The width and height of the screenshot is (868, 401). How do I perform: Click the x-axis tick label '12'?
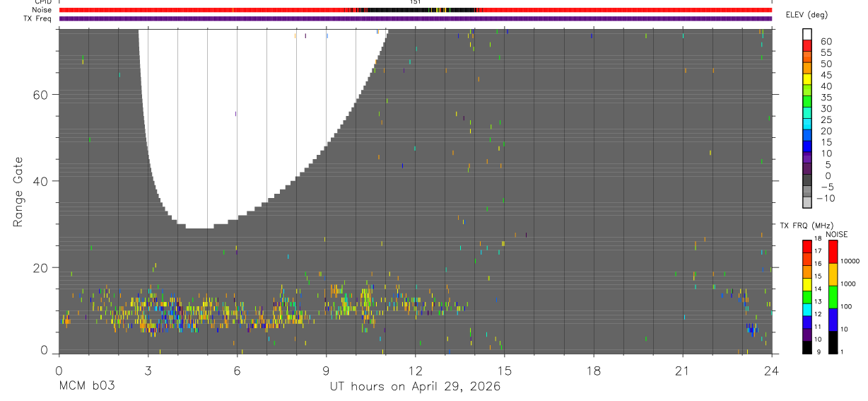[415, 370]
